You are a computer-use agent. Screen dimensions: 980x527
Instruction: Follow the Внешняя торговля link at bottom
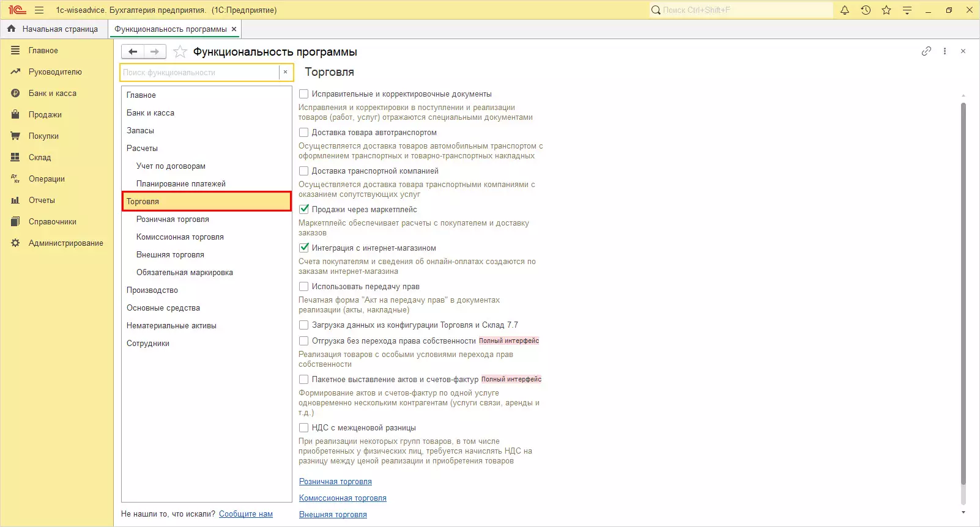pos(333,515)
